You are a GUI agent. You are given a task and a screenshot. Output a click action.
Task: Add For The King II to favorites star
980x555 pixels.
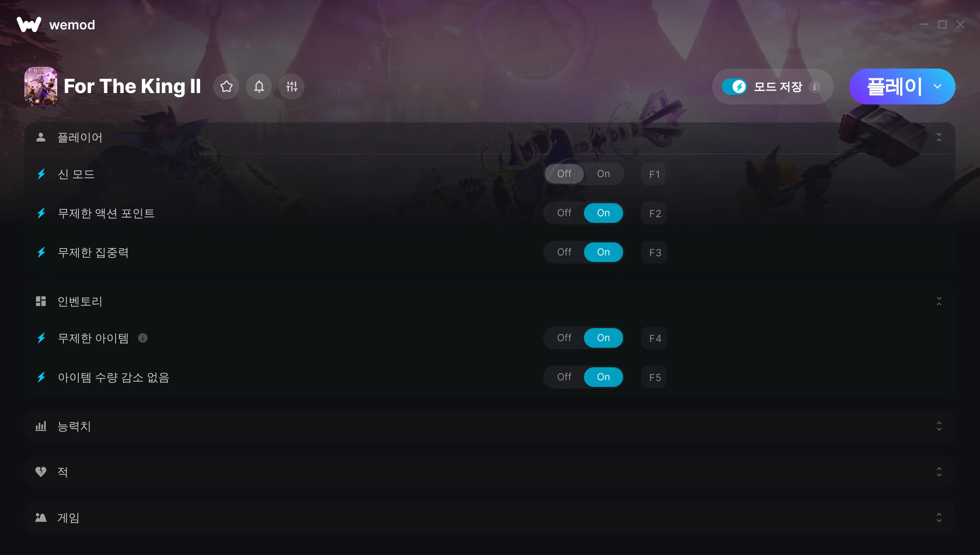(226, 87)
